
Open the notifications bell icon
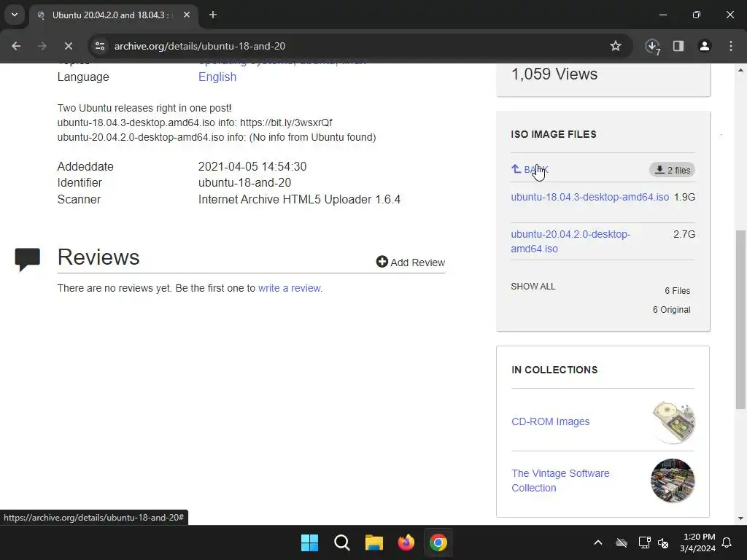(x=727, y=542)
